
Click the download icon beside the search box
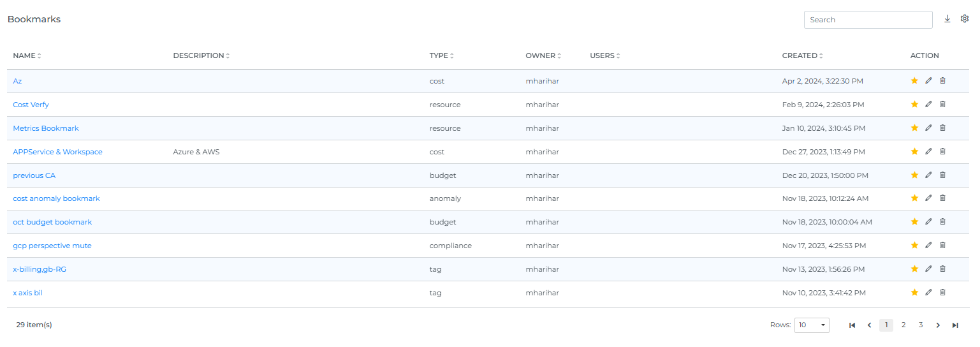coord(947,19)
